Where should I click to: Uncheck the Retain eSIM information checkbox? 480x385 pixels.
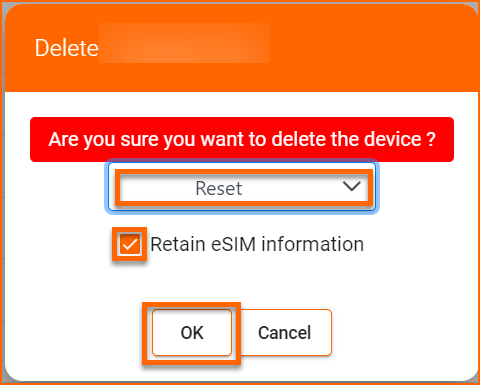[130, 244]
